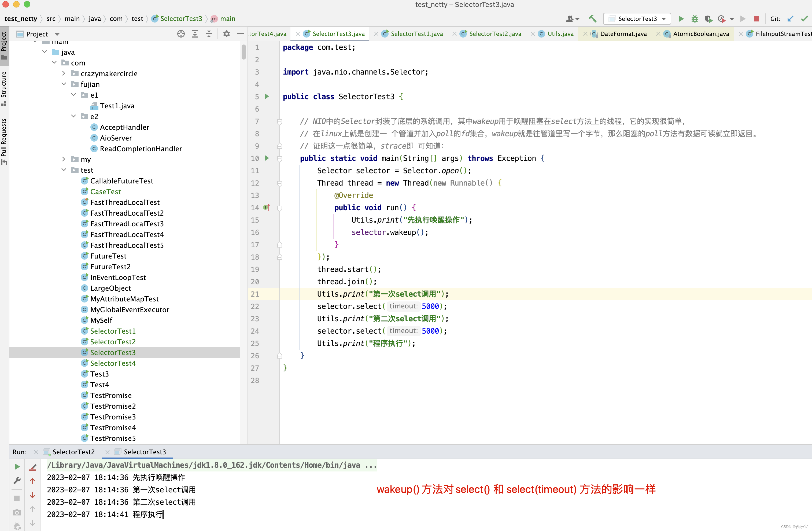Click the test_netty breadcrumb
812x531 pixels.
[21, 19]
